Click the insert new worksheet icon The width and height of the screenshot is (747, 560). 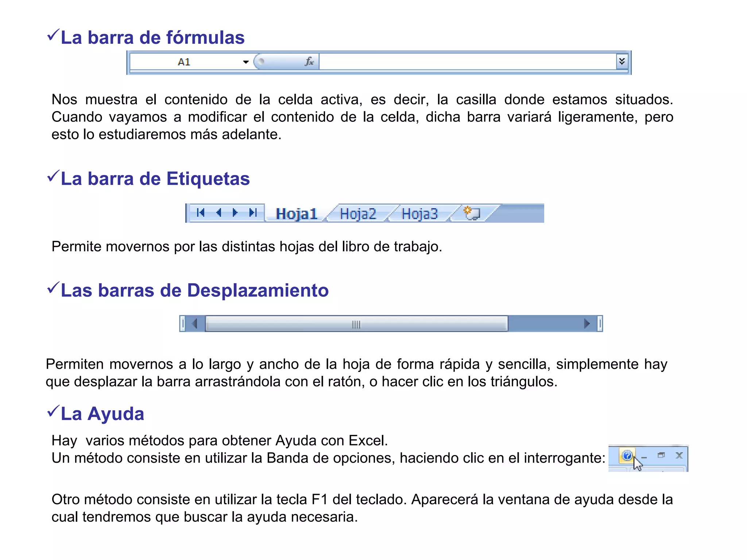click(472, 213)
